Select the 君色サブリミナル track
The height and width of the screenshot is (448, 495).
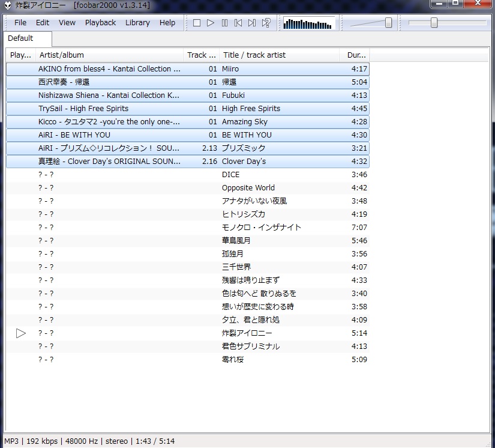(x=188, y=347)
